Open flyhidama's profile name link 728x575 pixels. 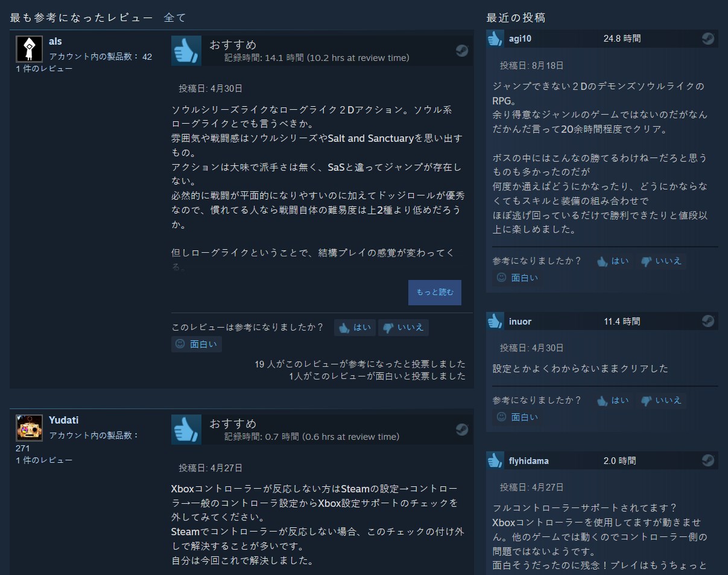(x=529, y=461)
